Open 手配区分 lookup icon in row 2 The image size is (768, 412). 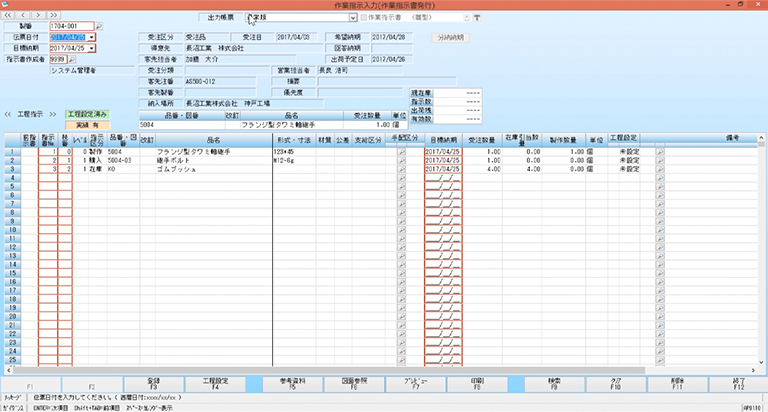click(x=402, y=161)
